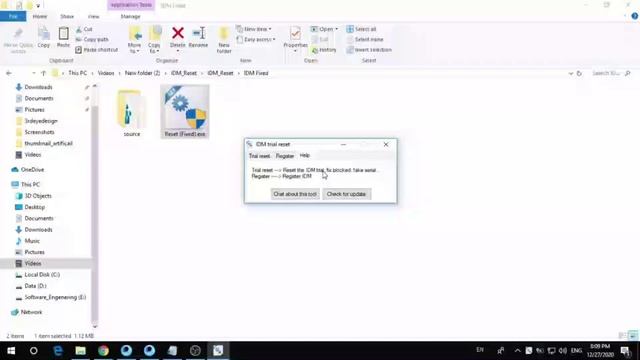Click the search box in File Explorer
The height and width of the screenshot is (360, 640).
(611, 73)
